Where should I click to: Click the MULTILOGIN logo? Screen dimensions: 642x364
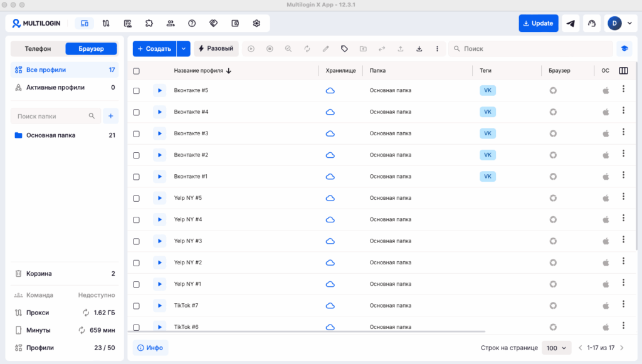pyautogui.click(x=36, y=23)
